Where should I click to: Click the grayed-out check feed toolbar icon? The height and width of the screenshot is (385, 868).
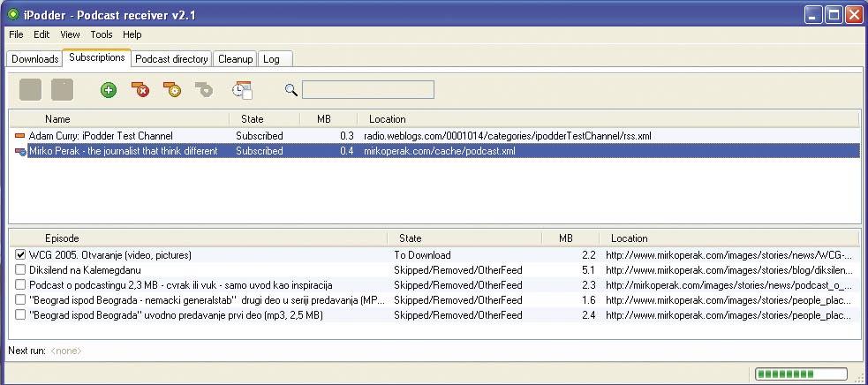(x=205, y=90)
